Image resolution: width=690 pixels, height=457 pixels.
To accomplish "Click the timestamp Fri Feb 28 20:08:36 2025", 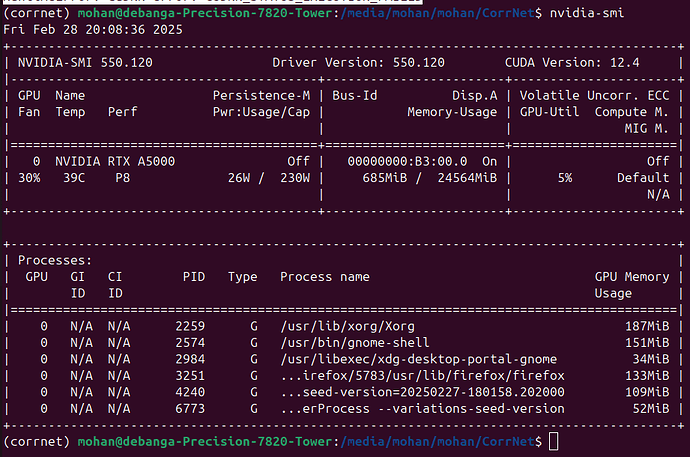I will point(88,28).
